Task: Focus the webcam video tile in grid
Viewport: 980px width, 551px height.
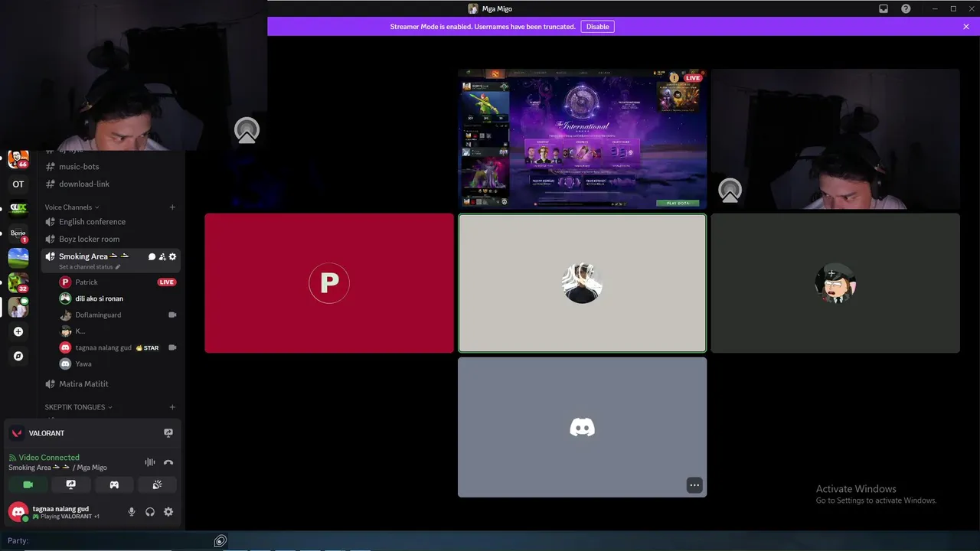Action: pos(835,139)
